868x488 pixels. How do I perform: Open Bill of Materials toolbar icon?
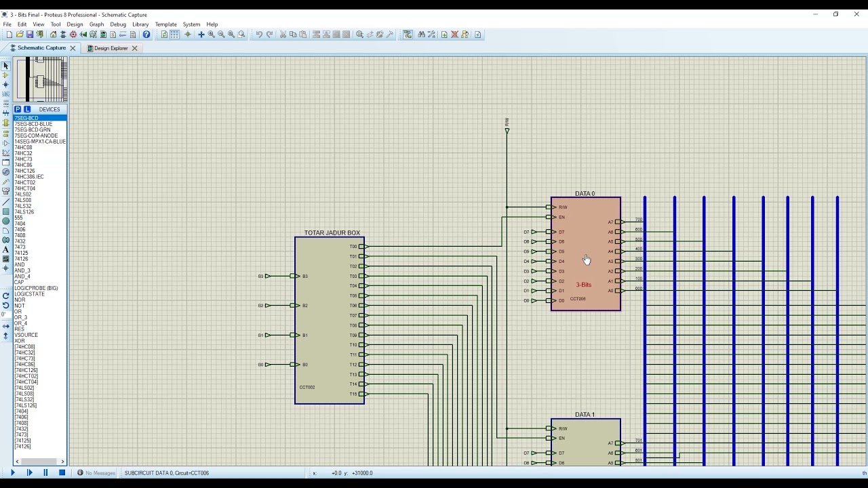tap(113, 35)
